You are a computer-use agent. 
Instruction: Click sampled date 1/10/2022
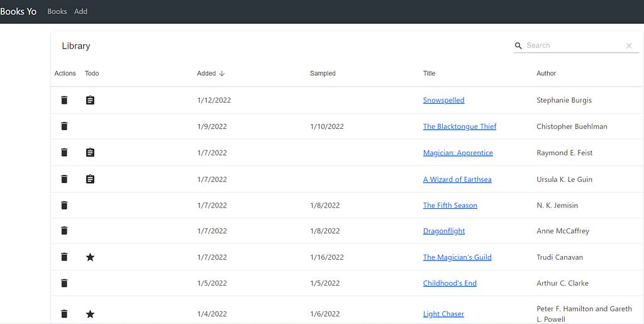point(327,126)
